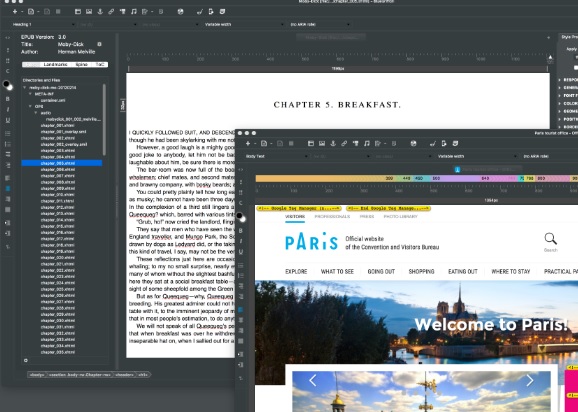This screenshot has width=578, height=412.
Task: Click the audio music-note icon in Moby-Dick window
Action: 134,12
